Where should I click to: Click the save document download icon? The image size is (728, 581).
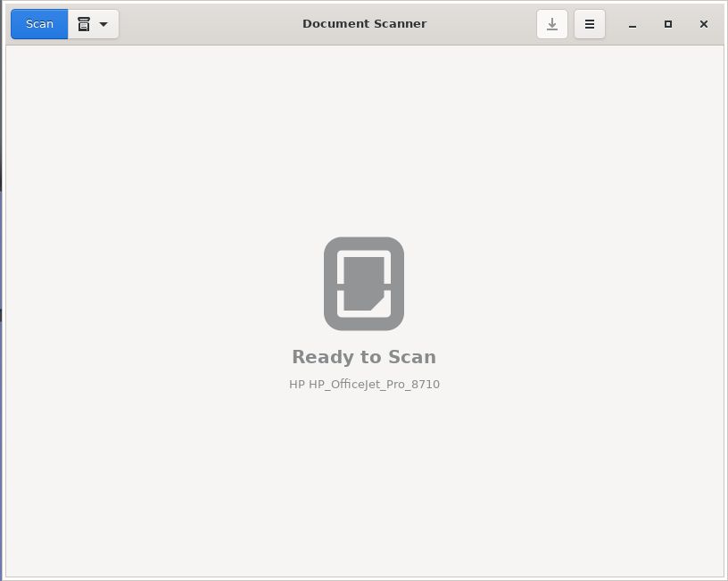click(552, 24)
